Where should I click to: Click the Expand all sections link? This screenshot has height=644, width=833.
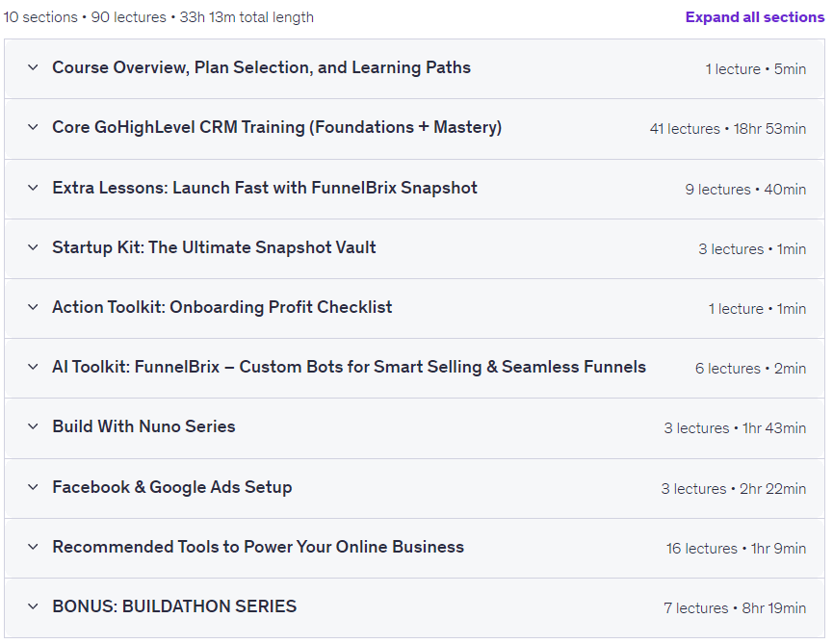tap(754, 17)
